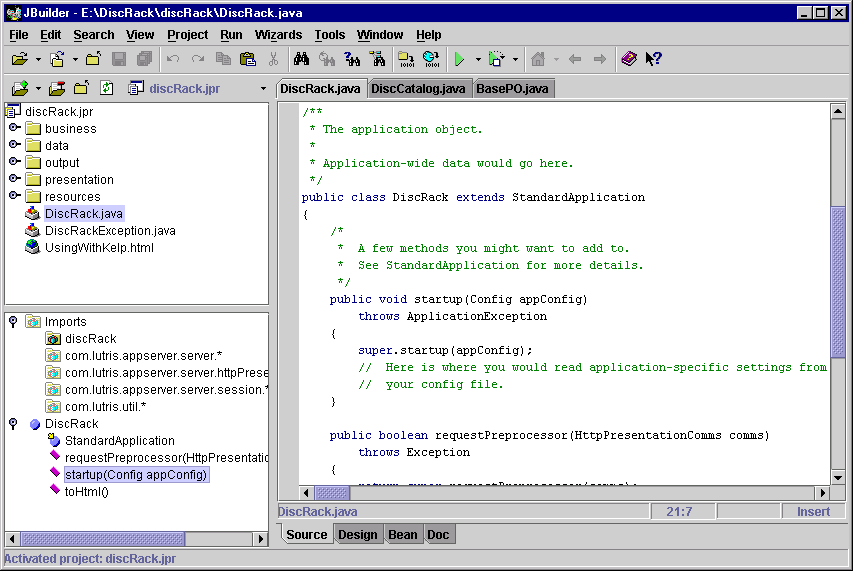Switch to the DiscCatalog.java tab
The image size is (853, 571).
tap(418, 89)
